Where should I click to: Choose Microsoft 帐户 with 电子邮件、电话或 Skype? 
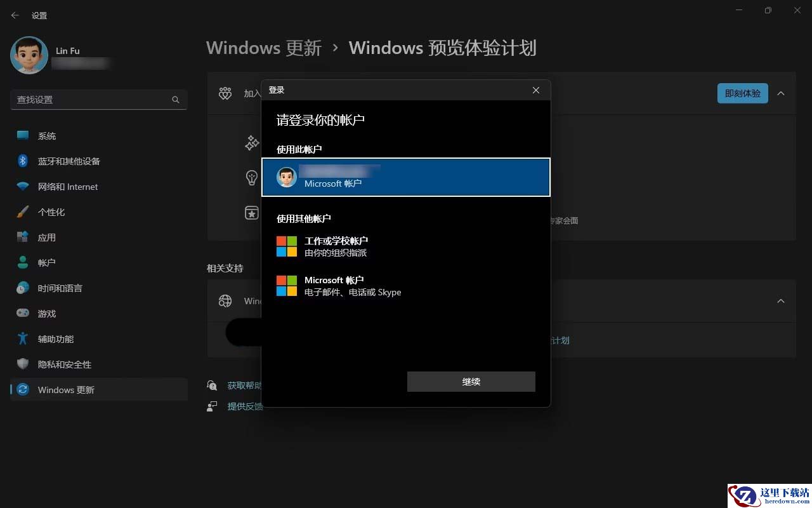(406, 286)
